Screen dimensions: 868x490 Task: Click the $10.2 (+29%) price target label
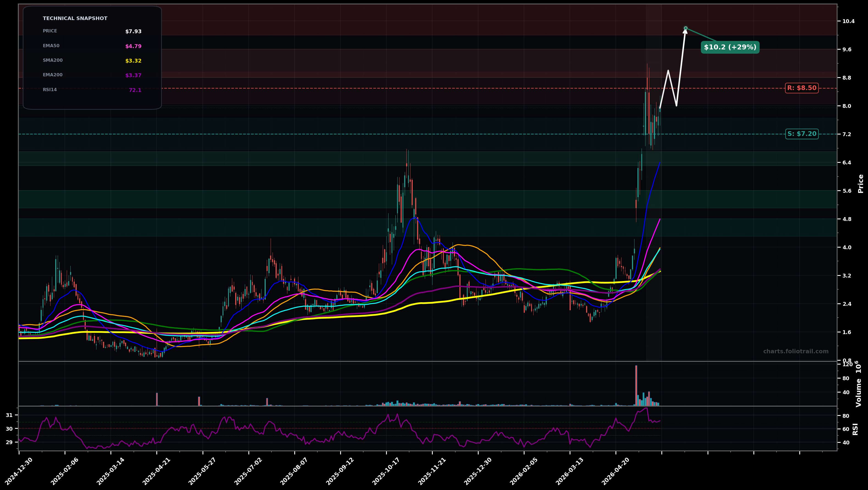pos(730,47)
